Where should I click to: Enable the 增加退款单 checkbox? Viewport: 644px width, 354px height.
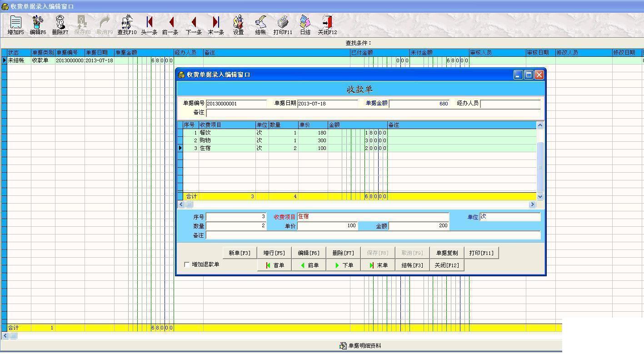click(x=187, y=264)
